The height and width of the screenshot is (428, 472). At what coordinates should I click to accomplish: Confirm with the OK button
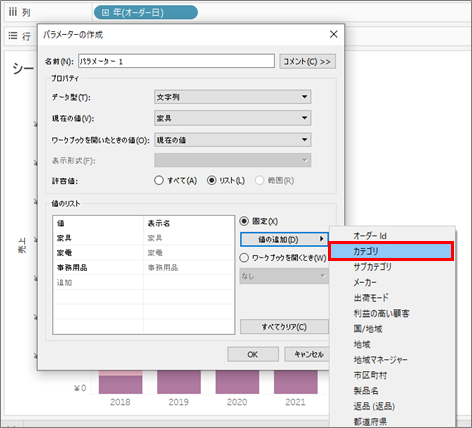[253, 354]
